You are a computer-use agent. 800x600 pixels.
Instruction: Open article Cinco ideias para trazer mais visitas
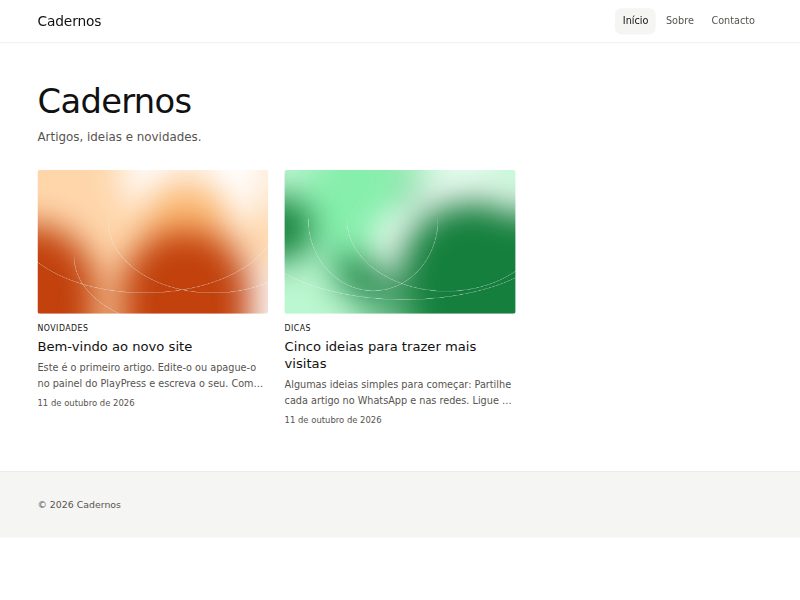point(380,355)
